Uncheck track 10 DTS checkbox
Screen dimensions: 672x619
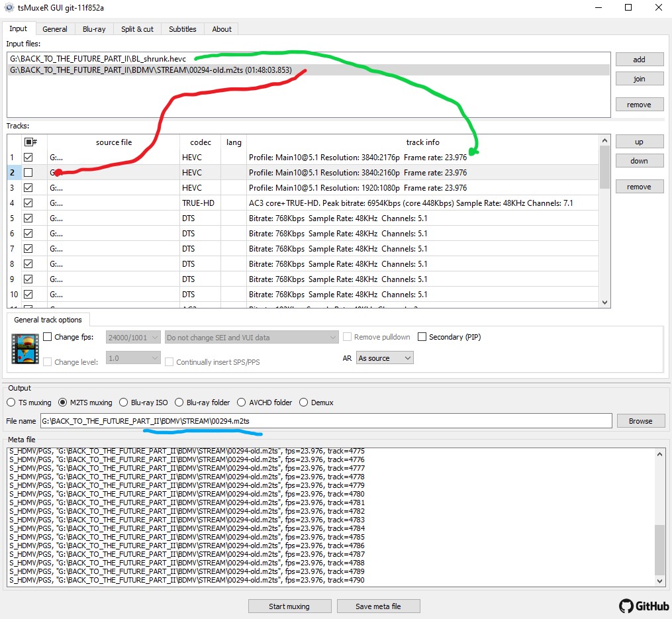click(28, 294)
